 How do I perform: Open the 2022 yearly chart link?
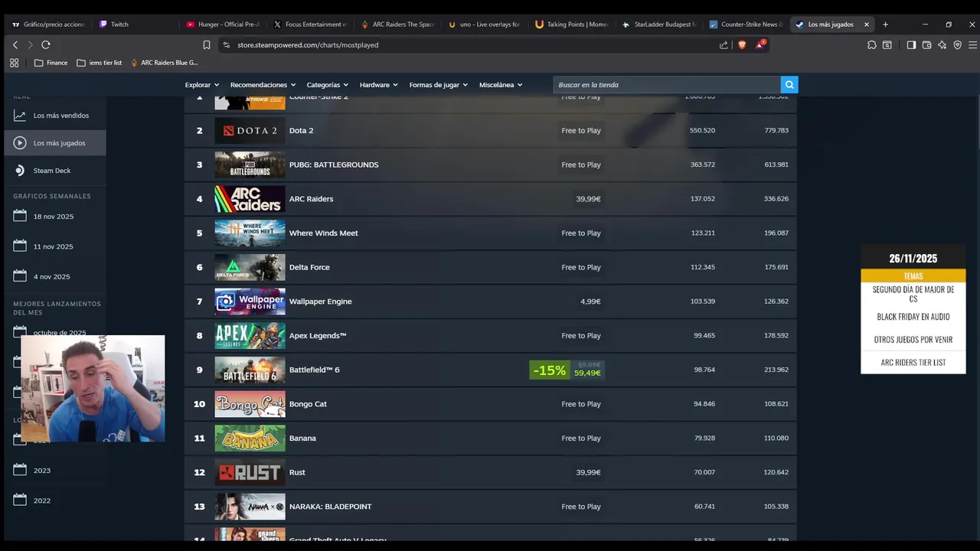click(42, 500)
